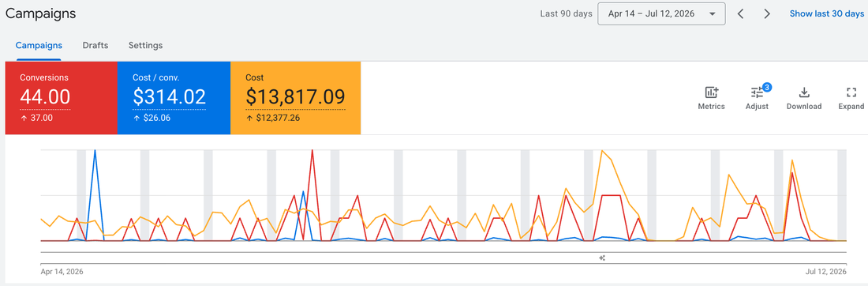This screenshot has height=286, width=868.
Task: Click the $314.02 cost per conversion value
Action: click(170, 97)
